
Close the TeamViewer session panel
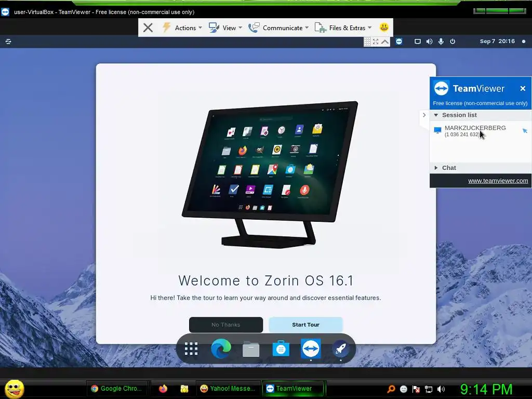[x=523, y=88]
